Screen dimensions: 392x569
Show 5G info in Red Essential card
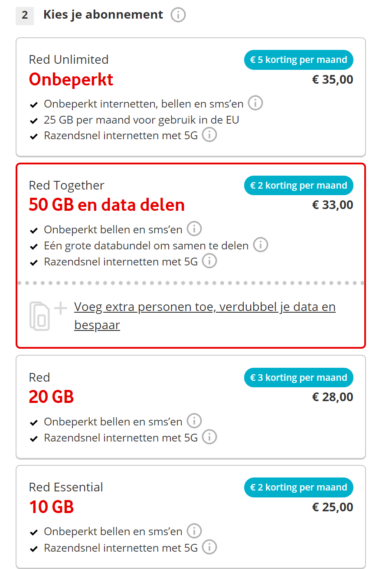(209, 547)
